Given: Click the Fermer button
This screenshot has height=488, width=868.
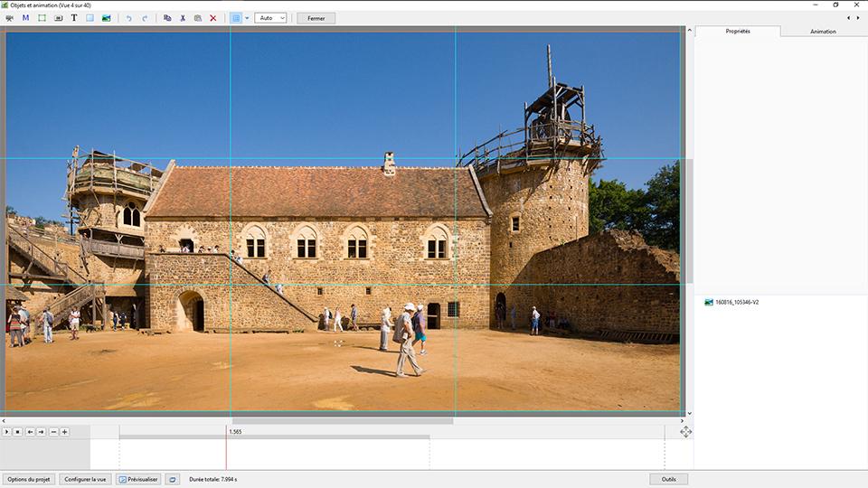Looking at the screenshot, I should tap(316, 18).
